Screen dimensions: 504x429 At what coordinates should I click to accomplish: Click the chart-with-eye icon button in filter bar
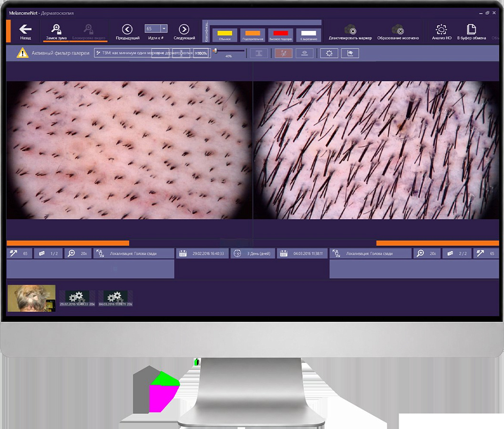tap(350, 53)
